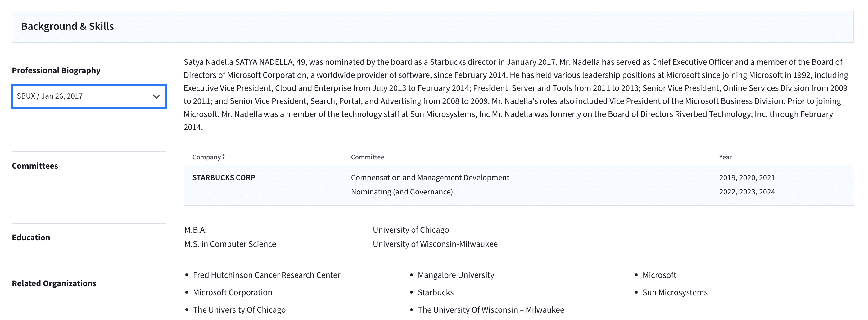This screenshot has width=868, height=320.
Task: Click the years 2019, 2020, 2021 cell
Action: 747,178
